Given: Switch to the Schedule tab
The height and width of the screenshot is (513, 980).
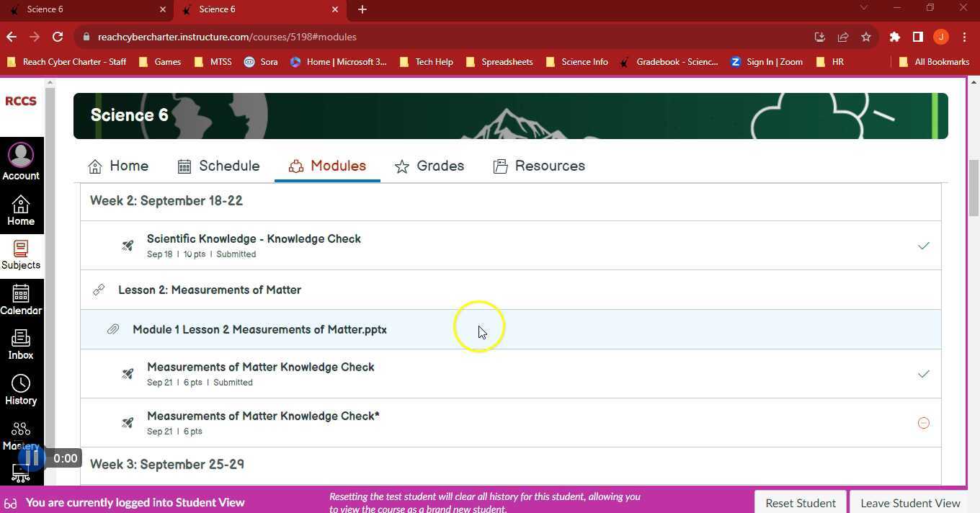Looking at the screenshot, I should (218, 166).
